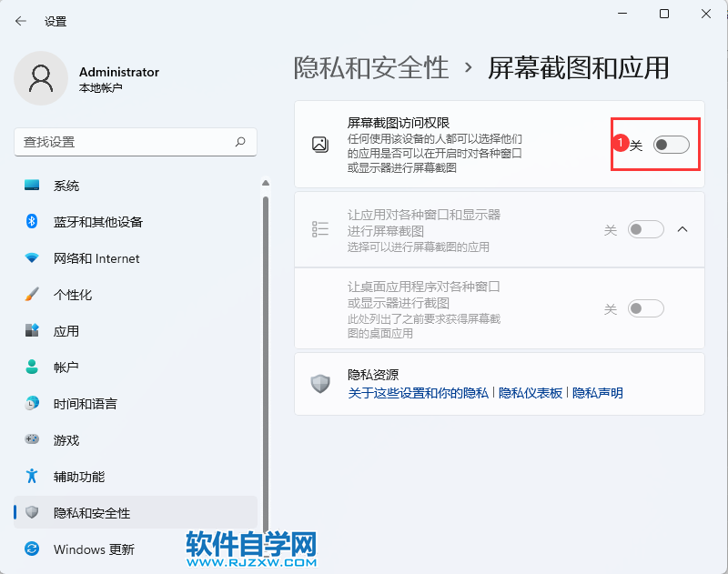The width and height of the screenshot is (728, 574).
Task: Toggle 让应用对各种窗口和显示器进行屏幕截图 switch
Action: click(x=646, y=230)
